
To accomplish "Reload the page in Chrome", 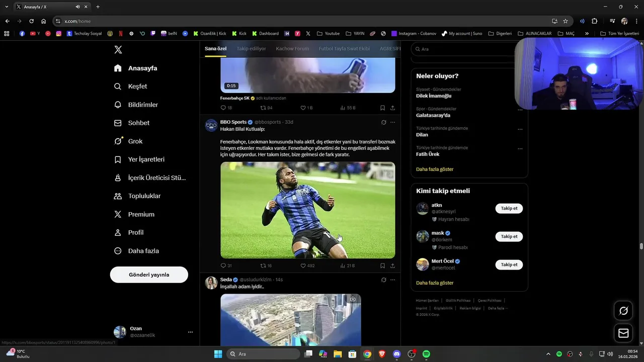I will 31,21.
